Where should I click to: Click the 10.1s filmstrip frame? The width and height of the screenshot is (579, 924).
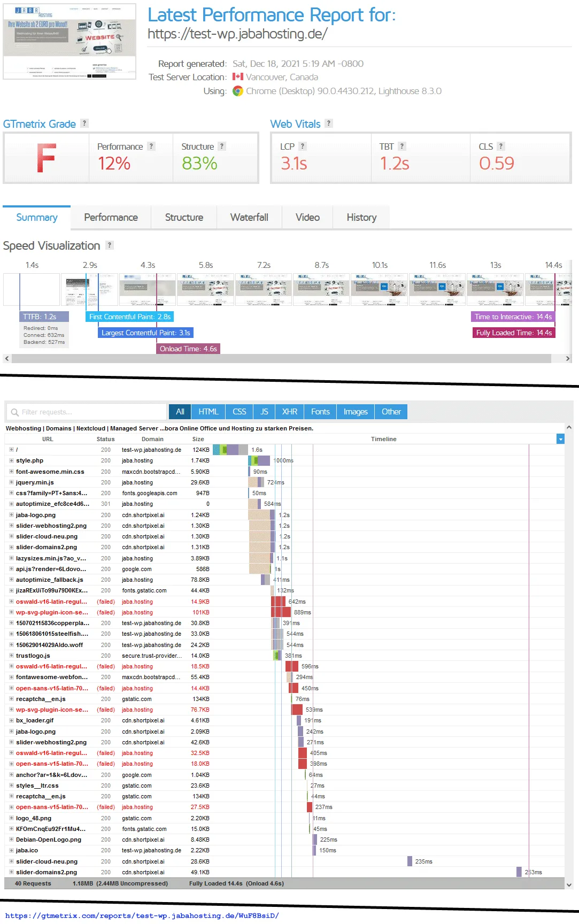(380, 289)
